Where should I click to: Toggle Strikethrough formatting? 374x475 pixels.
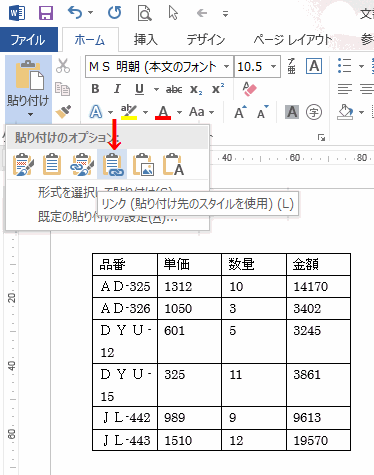click(x=174, y=89)
